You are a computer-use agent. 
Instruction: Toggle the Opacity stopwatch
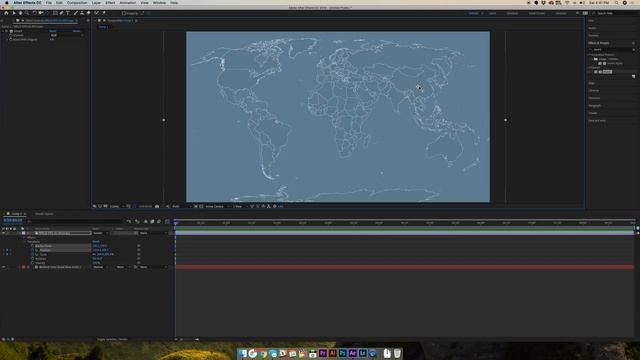point(33,263)
